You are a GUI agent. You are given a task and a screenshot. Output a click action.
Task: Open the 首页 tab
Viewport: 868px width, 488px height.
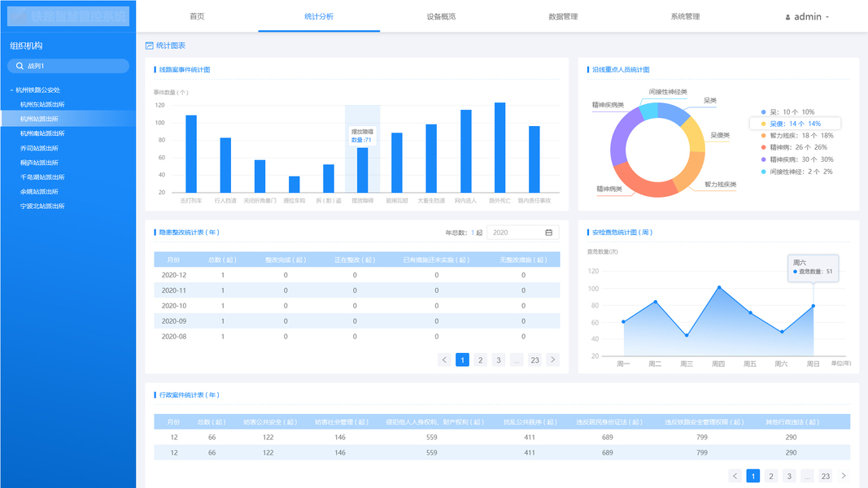tap(197, 16)
